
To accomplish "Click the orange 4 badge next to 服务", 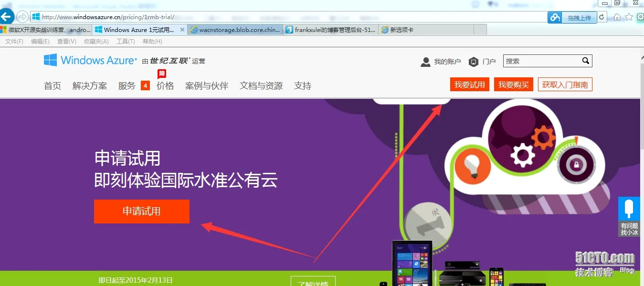I will coord(145,86).
